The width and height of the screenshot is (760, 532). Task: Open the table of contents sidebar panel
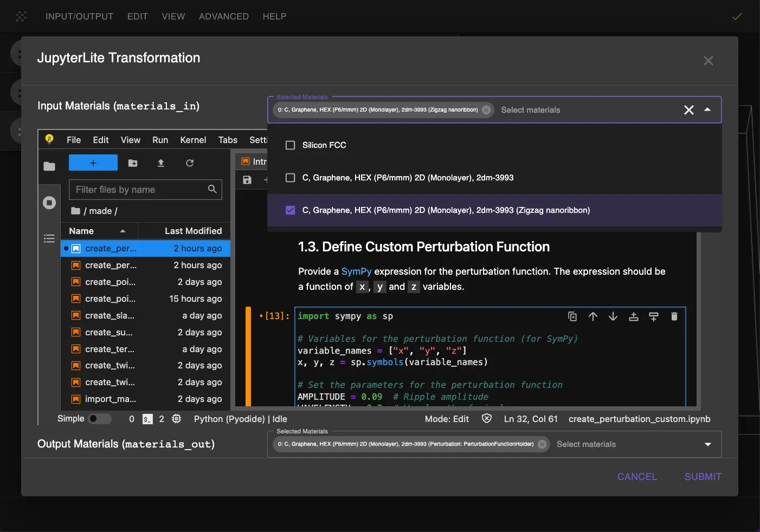click(49, 238)
